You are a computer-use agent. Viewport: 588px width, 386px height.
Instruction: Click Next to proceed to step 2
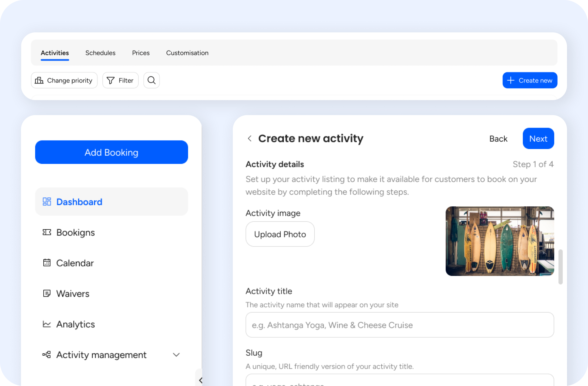[538, 138]
